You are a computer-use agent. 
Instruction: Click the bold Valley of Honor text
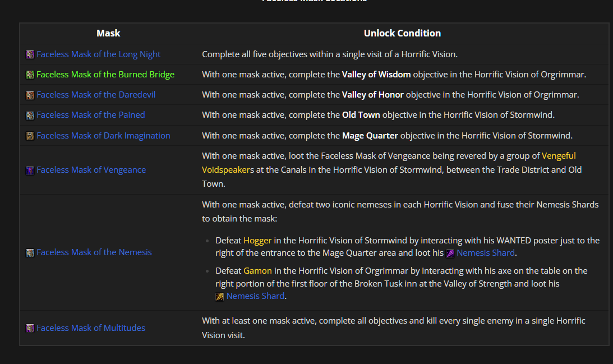372,95
